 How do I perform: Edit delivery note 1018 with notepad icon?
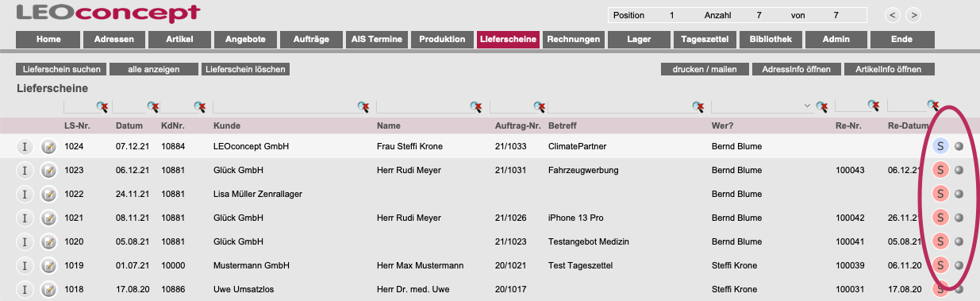[x=49, y=289]
